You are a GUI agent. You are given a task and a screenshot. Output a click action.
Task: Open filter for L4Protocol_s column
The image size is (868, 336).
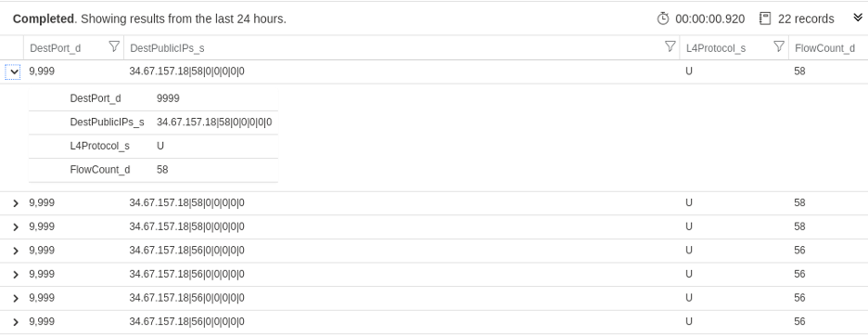pos(779,46)
